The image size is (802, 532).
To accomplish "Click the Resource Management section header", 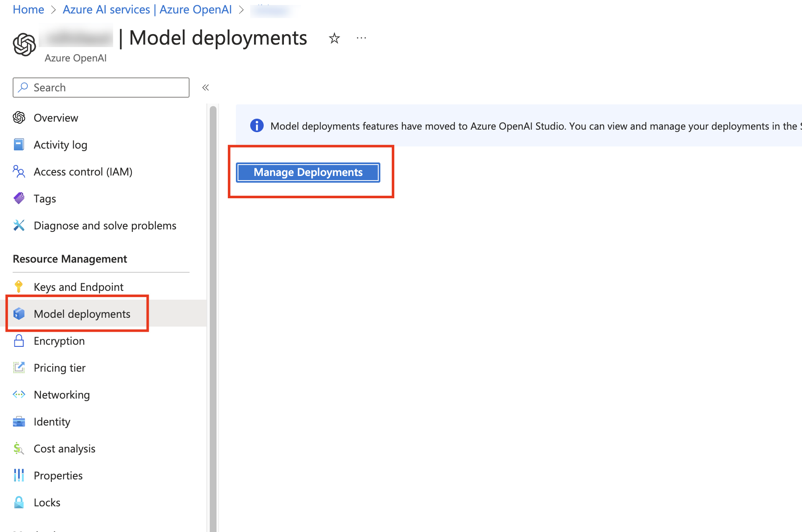I will (x=70, y=259).
